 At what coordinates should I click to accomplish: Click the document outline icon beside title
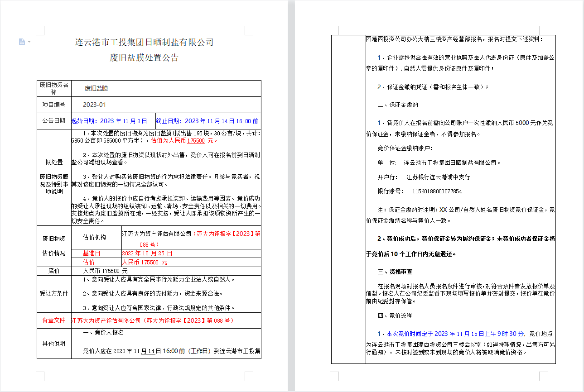click(22, 42)
